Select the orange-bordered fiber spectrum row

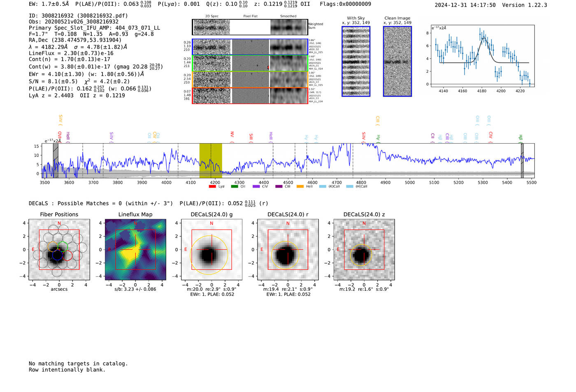point(250,79)
